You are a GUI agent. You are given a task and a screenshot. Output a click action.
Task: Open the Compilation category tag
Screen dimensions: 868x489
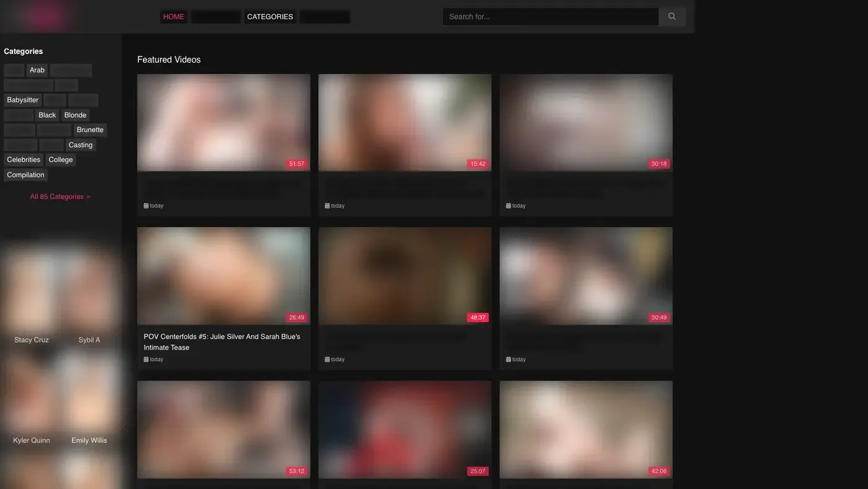25,174
